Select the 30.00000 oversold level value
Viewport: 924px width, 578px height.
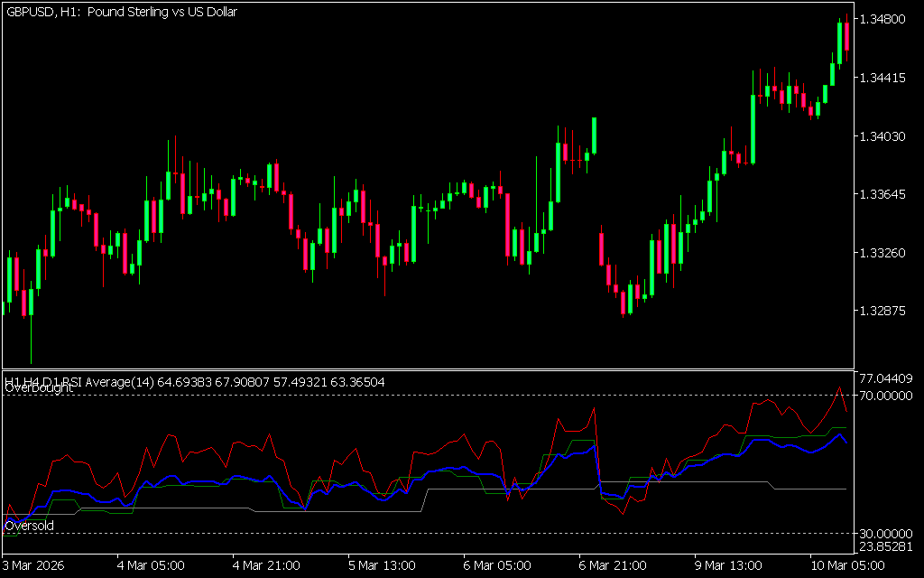click(x=888, y=534)
